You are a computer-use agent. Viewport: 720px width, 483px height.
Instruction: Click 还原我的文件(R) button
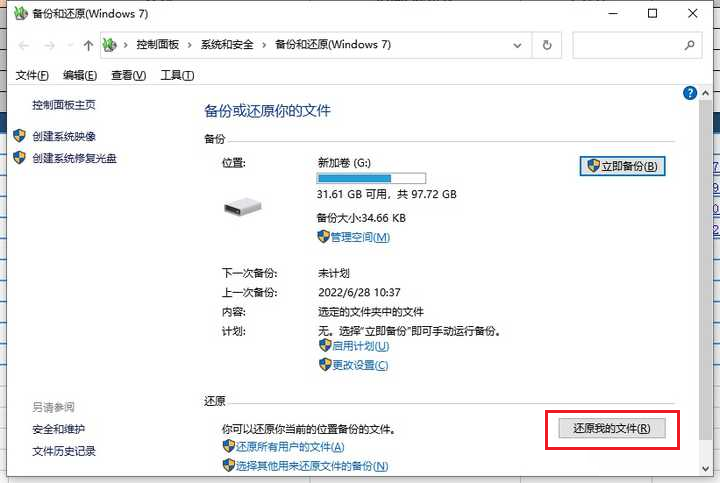612,428
